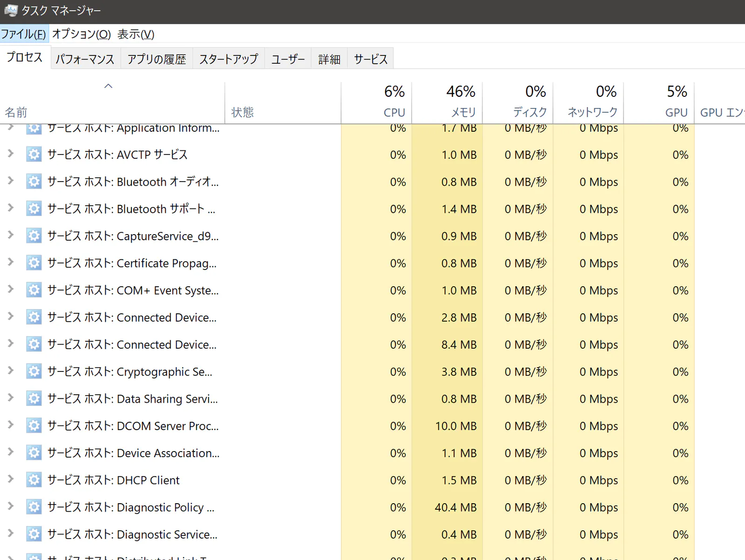
Task: Switch to the パフォーマンス tab
Action: (85, 59)
